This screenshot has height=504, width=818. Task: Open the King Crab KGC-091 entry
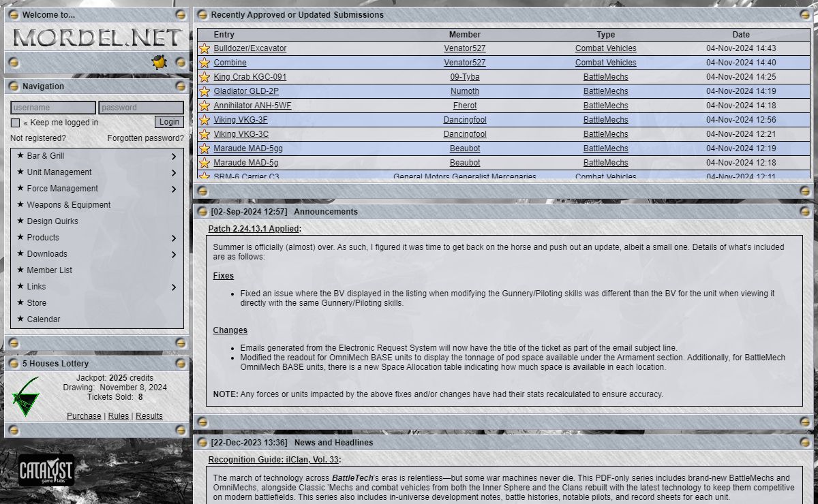click(250, 77)
